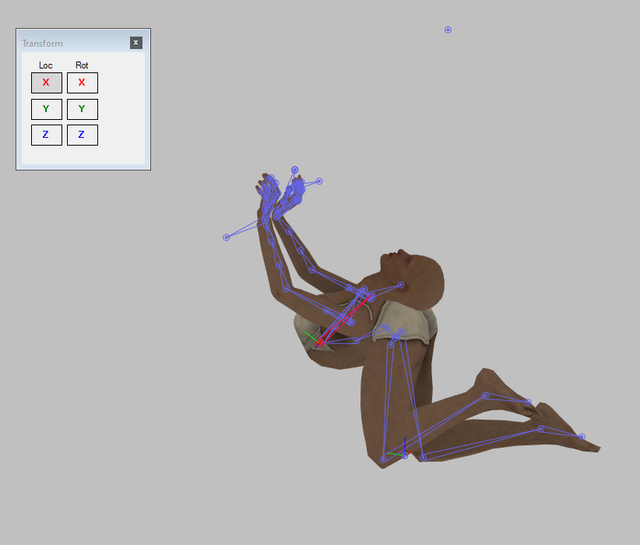Close the Transform panel
Image resolution: width=640 pixels, height=545 pixels.
136,43
